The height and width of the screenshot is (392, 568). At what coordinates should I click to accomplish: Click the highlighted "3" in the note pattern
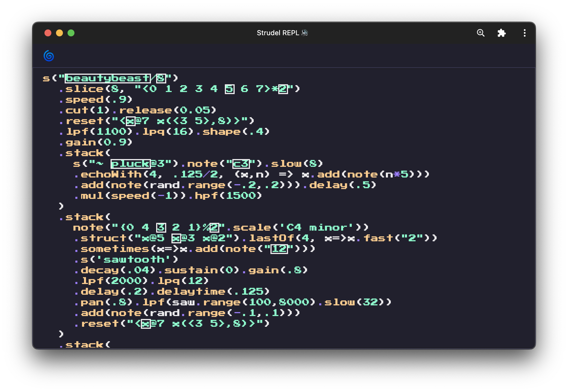coord(160,227)
